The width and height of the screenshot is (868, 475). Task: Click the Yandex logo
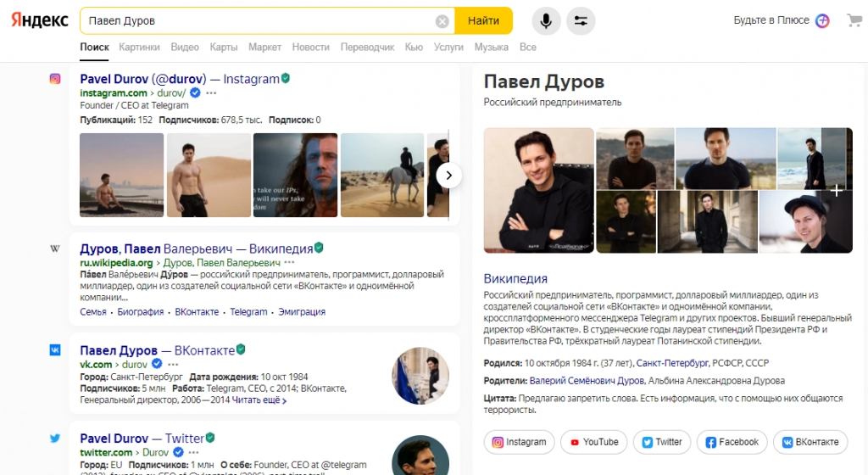(x=40, y=20)
